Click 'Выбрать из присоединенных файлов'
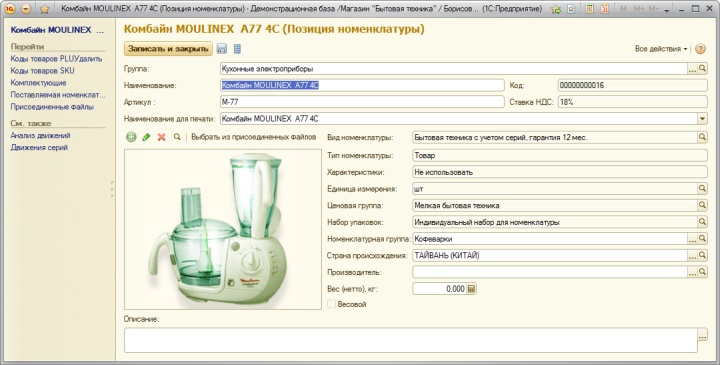 [253, 137]
